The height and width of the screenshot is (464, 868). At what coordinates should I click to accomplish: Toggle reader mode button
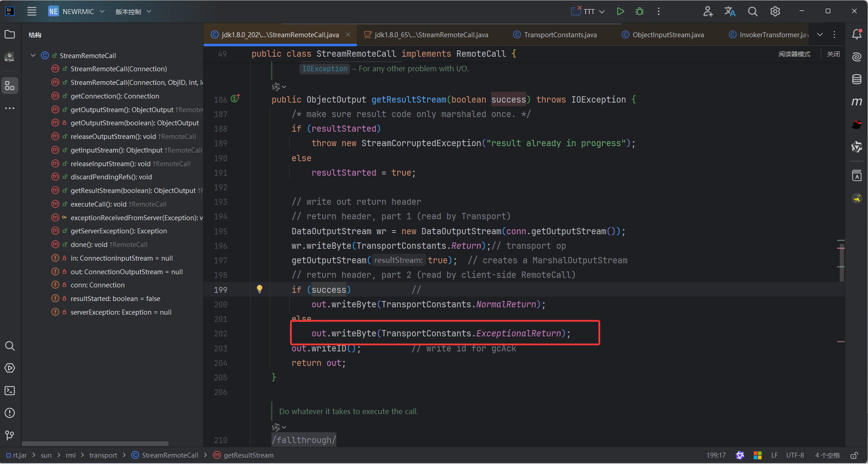(x=794, y=54)
